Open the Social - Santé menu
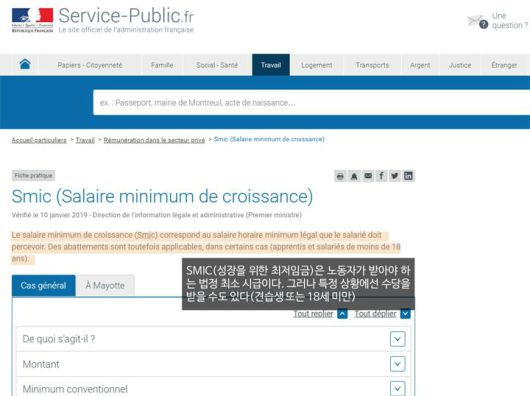This screenshot has width=530, height=396. (217, 65)
